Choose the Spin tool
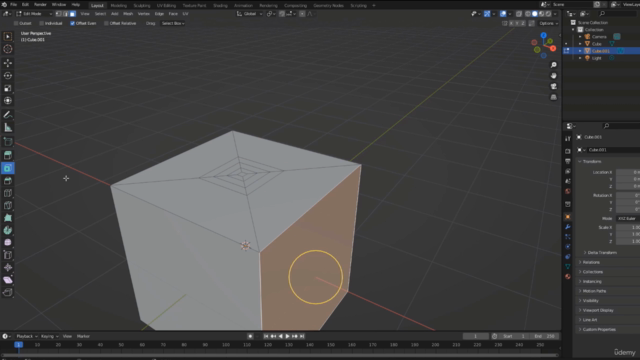 (x=8, y=230)
